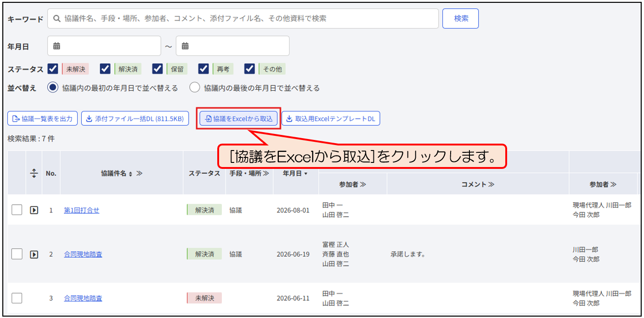This screenshot has width=644, height=318.
Task: Click the date 2026-06-11 cell
Action: (x=293, y=298)
